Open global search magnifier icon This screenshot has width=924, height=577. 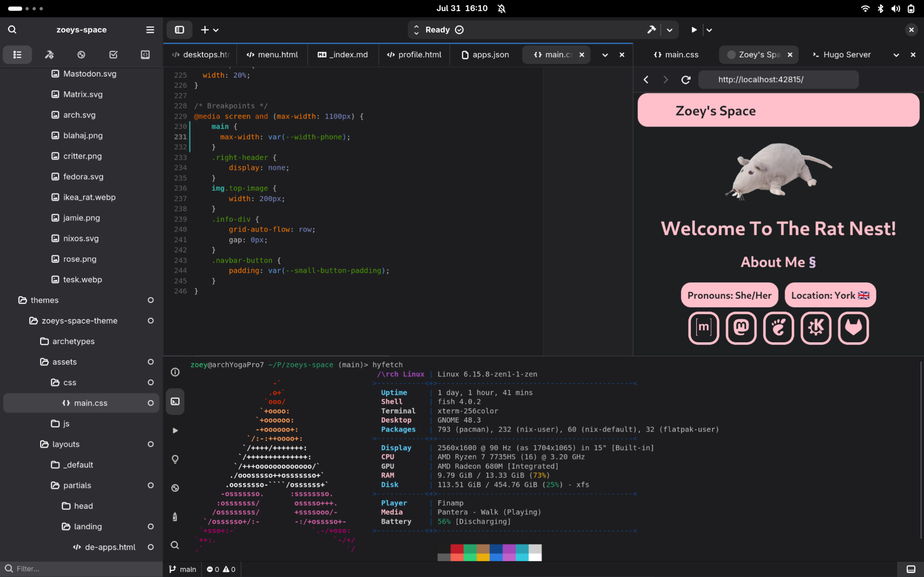[12, 30]
